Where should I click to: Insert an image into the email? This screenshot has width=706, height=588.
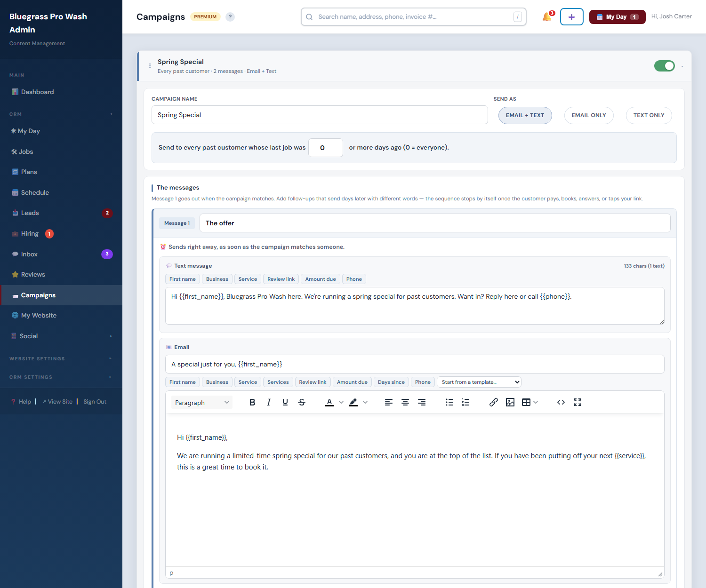(510, 402)
